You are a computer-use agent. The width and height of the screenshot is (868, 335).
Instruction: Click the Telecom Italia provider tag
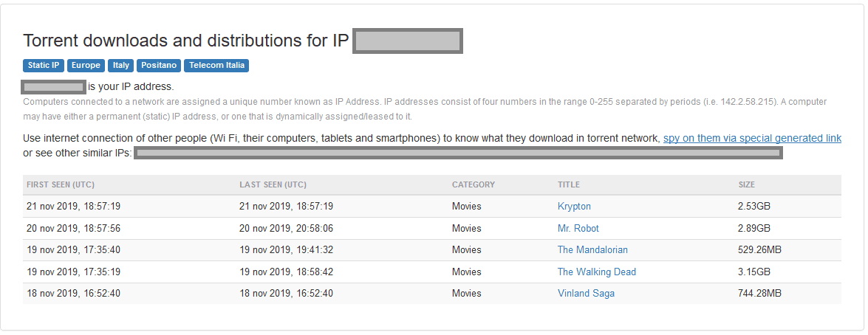216,66
